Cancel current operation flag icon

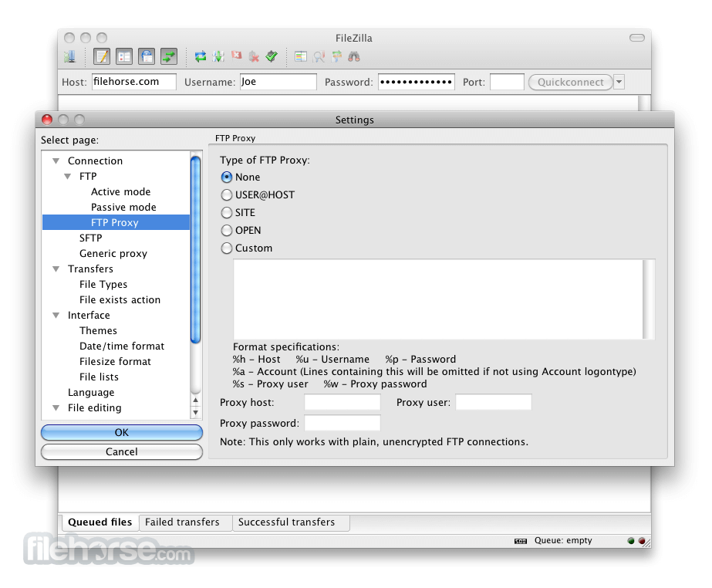pyautogui.click(x=237, y=56)
